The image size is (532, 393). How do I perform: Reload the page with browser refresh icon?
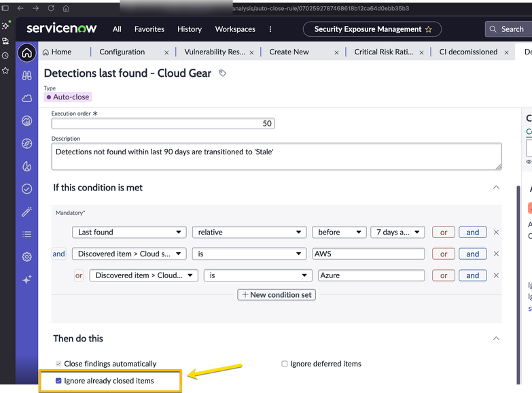click(x=51, y=8)
